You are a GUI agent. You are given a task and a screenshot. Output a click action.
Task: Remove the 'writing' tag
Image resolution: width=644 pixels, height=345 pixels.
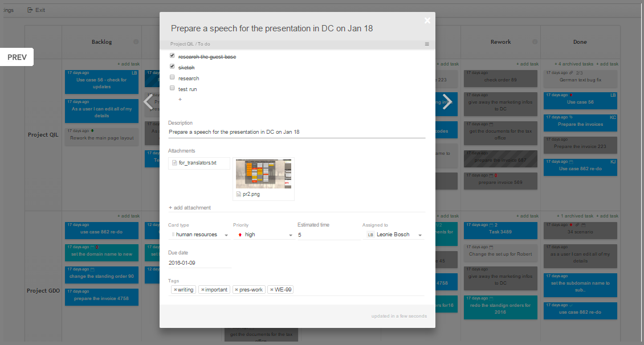point(176,290)
